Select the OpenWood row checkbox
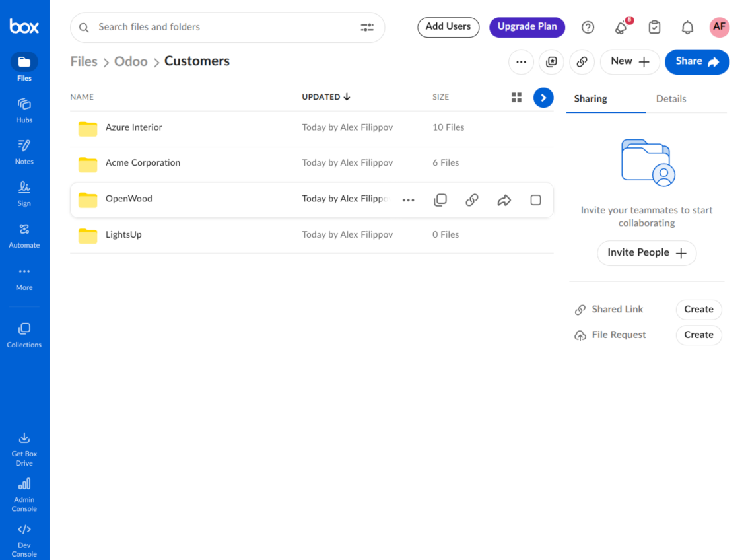 coord(535,200)
